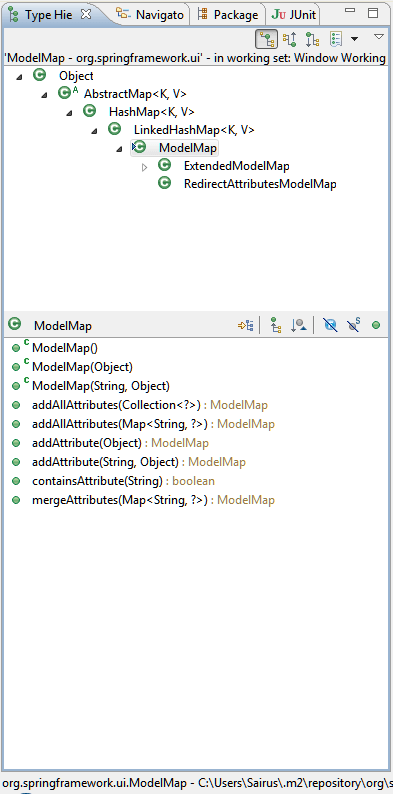Show the Supertype Hierarchy button
Screen dimensions: 393x794
pos(290,39)
